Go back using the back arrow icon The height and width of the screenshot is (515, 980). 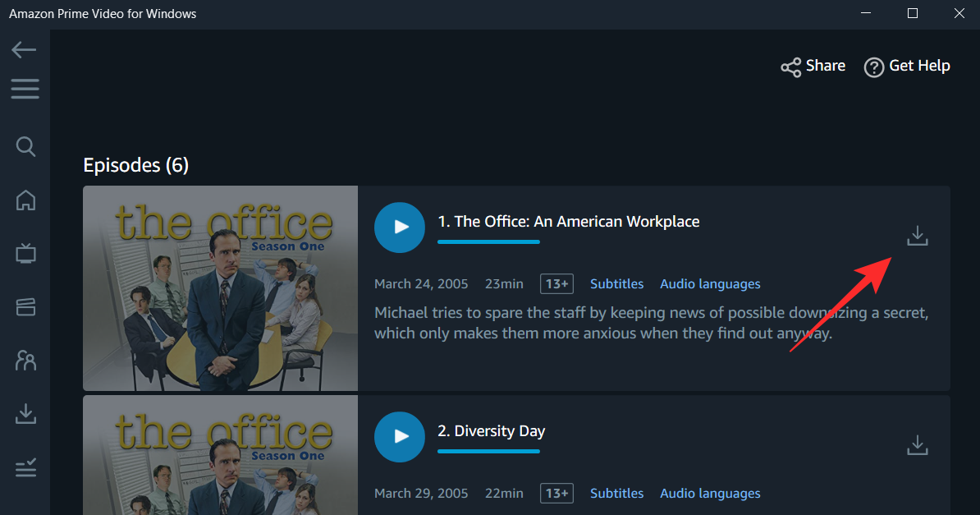tap(25, 49)
